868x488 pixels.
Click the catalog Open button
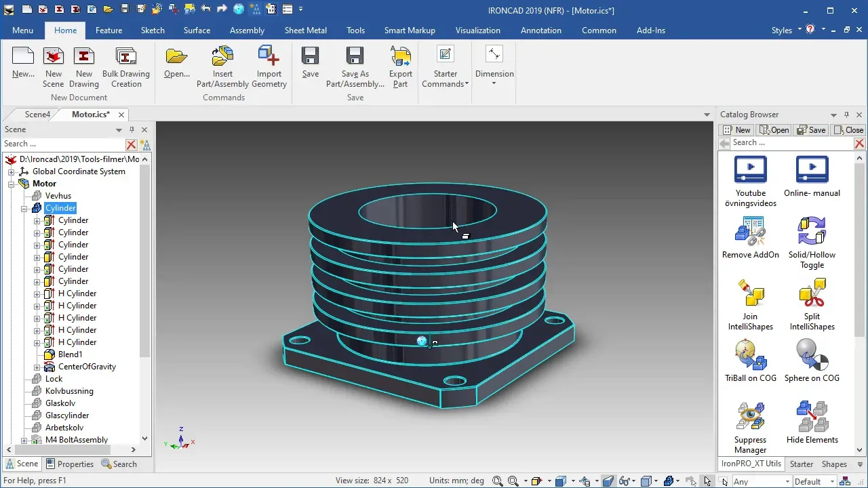click(x=774, y=130)
